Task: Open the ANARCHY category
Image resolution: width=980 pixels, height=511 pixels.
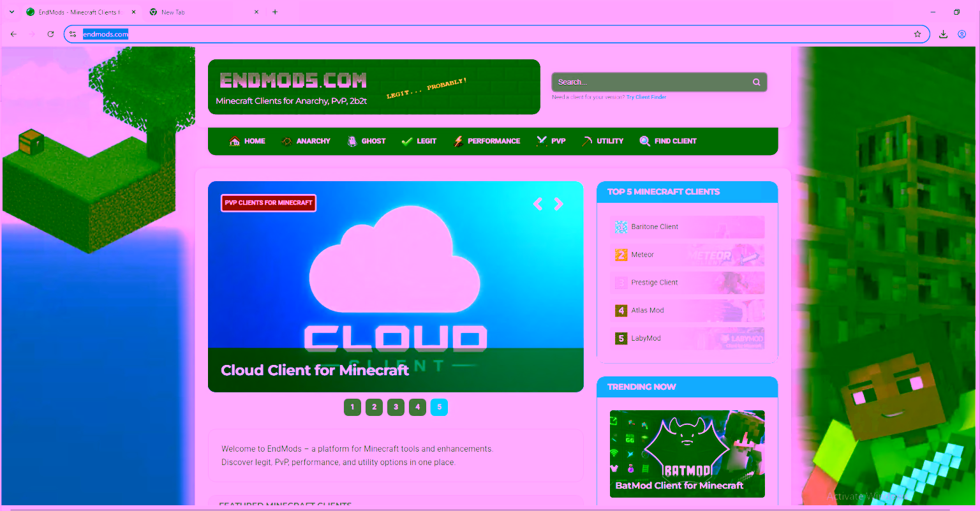Action: point(306,141)
